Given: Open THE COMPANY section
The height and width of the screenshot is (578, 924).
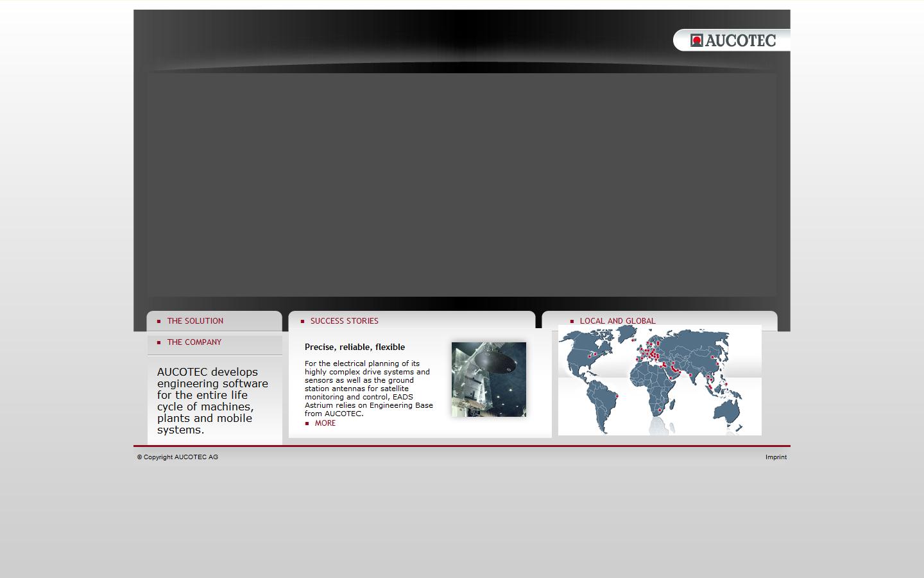Looking at the screenshot, I should pyautogui.click(x=194, y=342).
